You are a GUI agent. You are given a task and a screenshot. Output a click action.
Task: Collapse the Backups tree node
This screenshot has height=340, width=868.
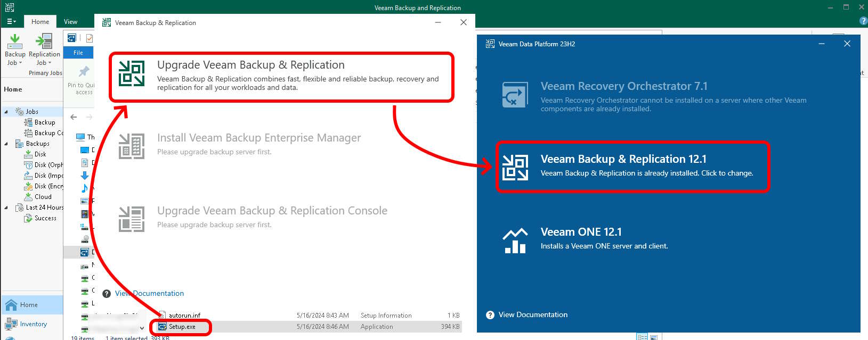point(6,144)
